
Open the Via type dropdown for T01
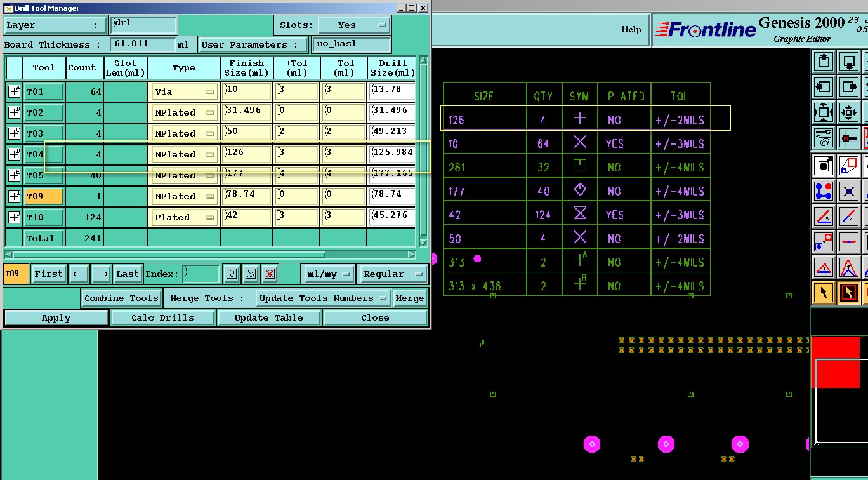(x=184, y=91)
